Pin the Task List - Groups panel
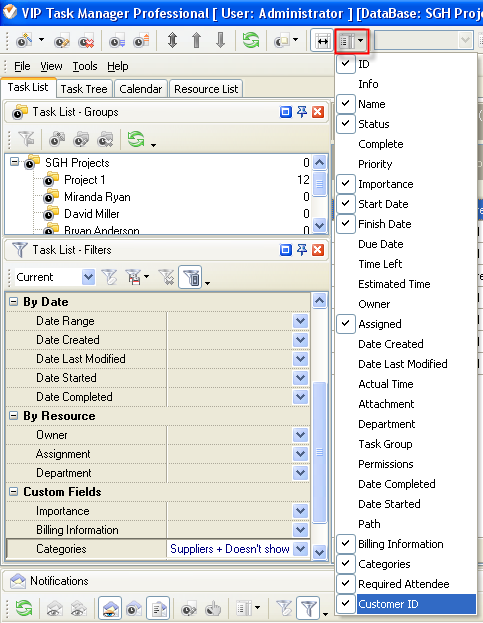Image resolution: width=483 pixels, height=623 pixels. point(302,112)
